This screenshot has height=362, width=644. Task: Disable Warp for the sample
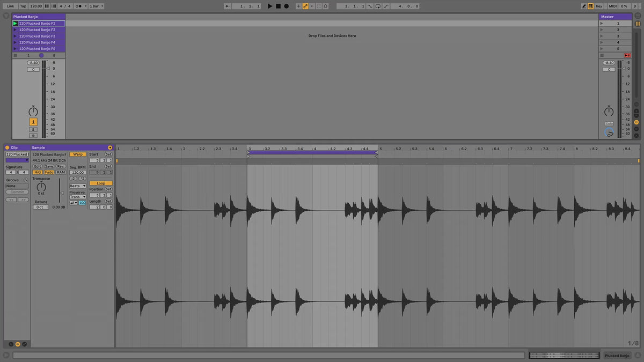[78, 154]
